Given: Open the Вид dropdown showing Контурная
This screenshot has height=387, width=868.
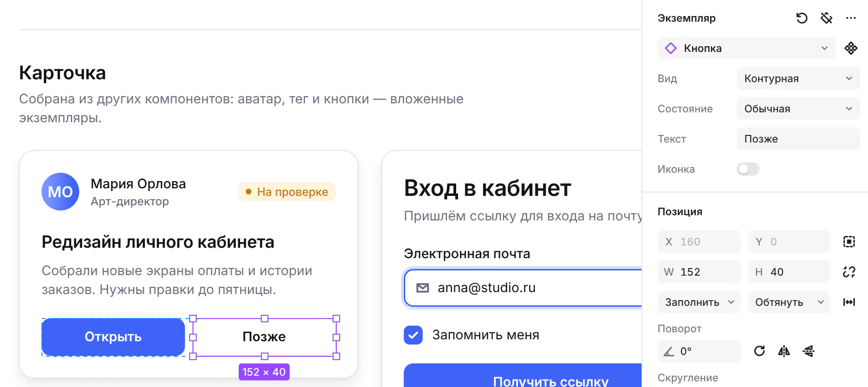Looking at the screenshot, I should click(x=798, y=78).
